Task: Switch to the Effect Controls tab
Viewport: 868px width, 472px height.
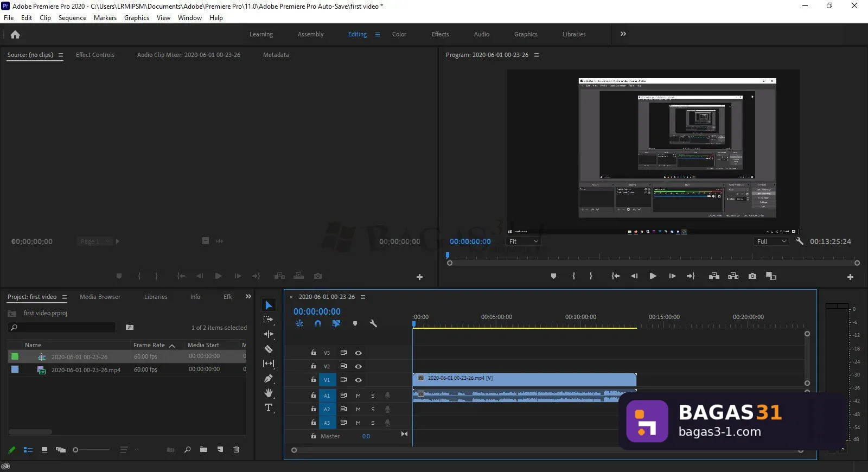Action: (95, 55)
